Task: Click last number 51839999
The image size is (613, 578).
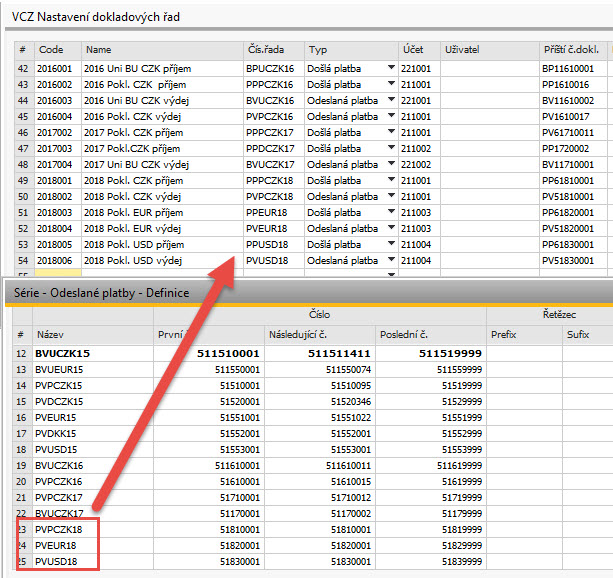Action: [x=431, y=562]
